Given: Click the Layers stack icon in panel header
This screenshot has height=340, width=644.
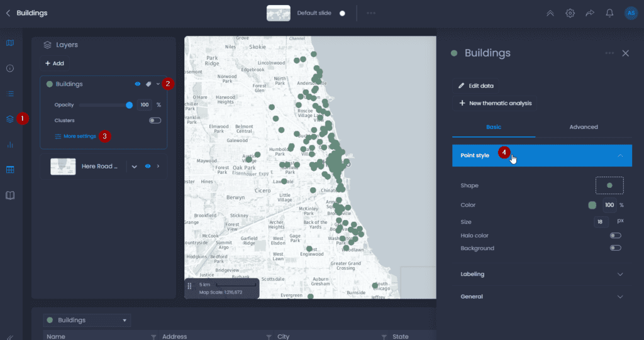Looking at the screenshot, I should pyautogui.click(x=48, y=45).
